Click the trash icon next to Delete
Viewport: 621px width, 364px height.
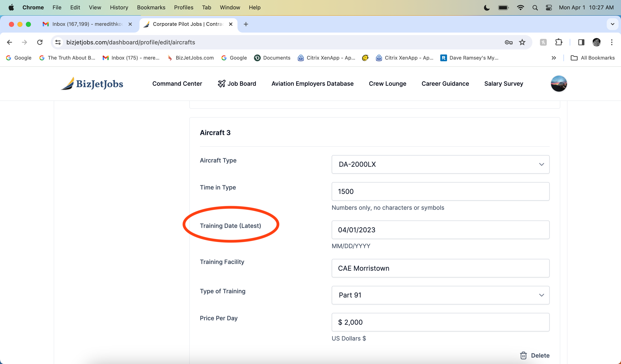pyautogui.click(x=523, y=355)
